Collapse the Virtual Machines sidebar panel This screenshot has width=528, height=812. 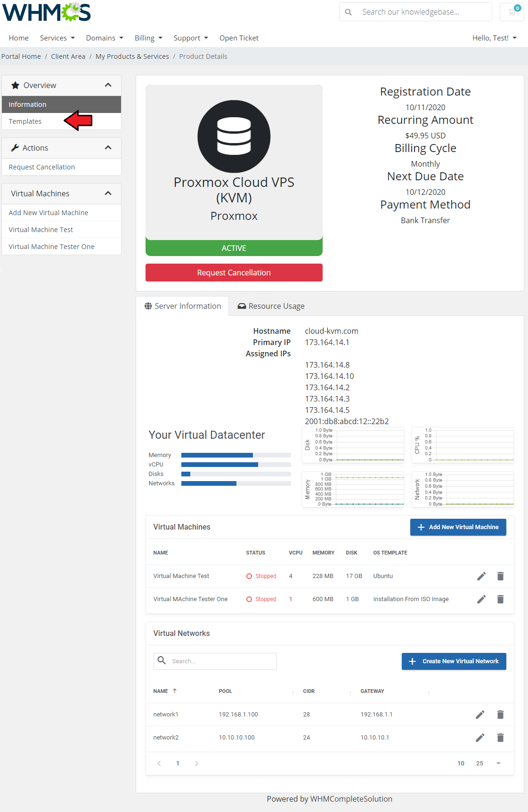coord(108,193)
